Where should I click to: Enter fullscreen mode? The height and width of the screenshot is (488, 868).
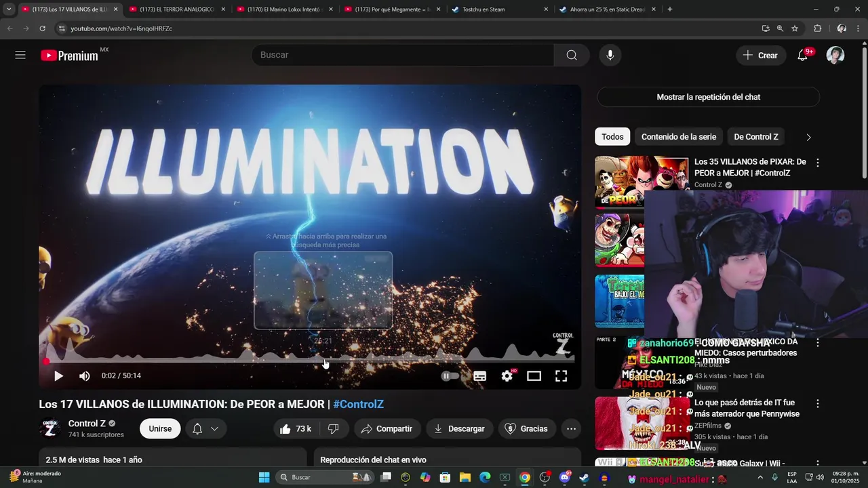coord(561,375)
